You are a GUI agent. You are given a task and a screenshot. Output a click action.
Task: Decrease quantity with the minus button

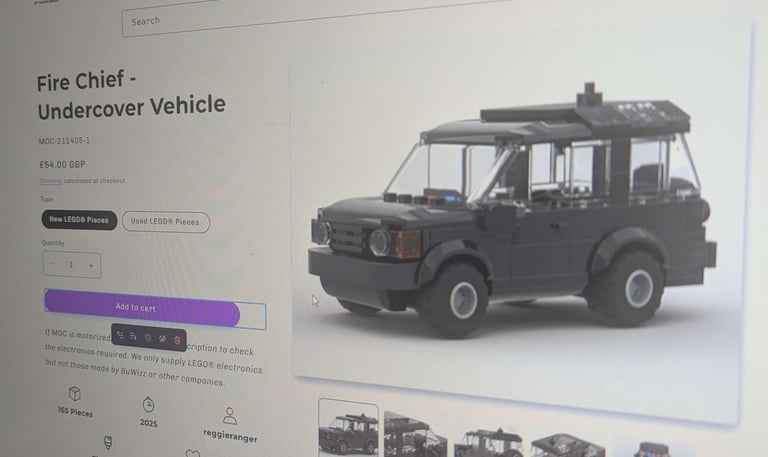pyautogui.click(x=52, y=264)
